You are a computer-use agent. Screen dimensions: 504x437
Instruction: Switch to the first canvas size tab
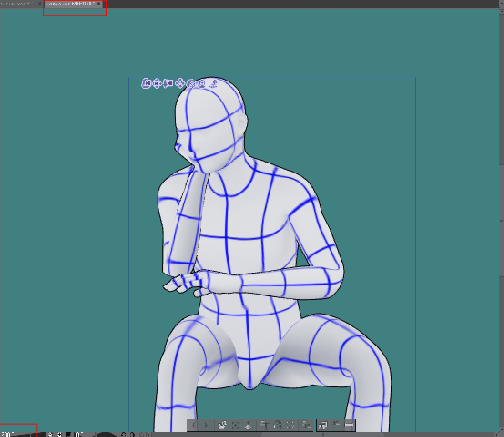tap(17, 4)
